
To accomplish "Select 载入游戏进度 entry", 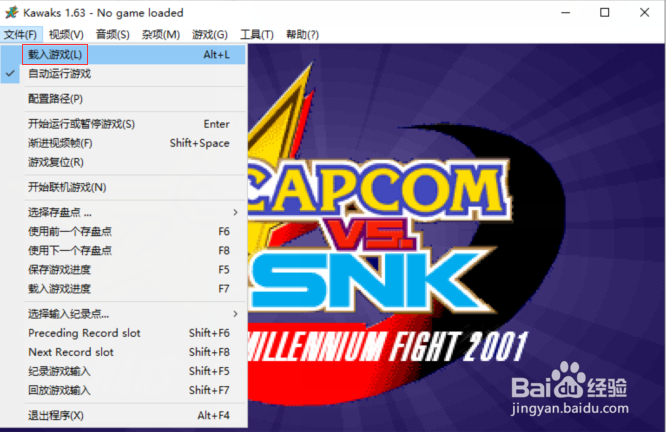I will (x=123, y=289).
